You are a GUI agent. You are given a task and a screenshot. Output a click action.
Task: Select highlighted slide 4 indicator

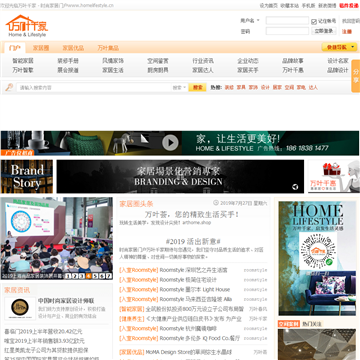(x=89, y=276)
